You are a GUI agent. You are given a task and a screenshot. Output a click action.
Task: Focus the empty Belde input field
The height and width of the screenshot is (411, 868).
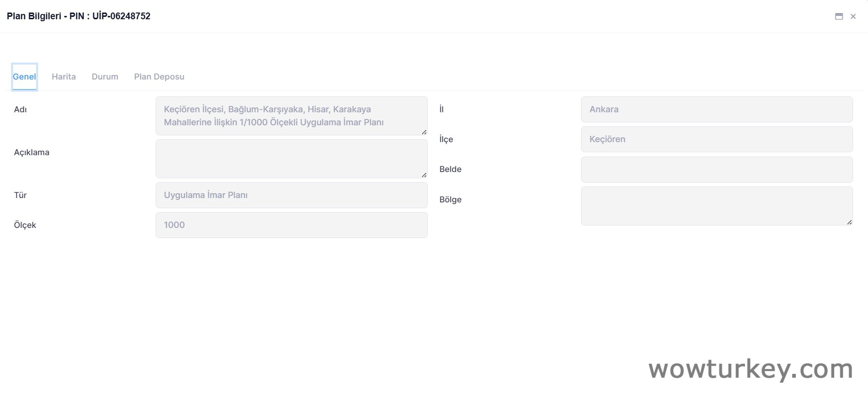(717, 170)
